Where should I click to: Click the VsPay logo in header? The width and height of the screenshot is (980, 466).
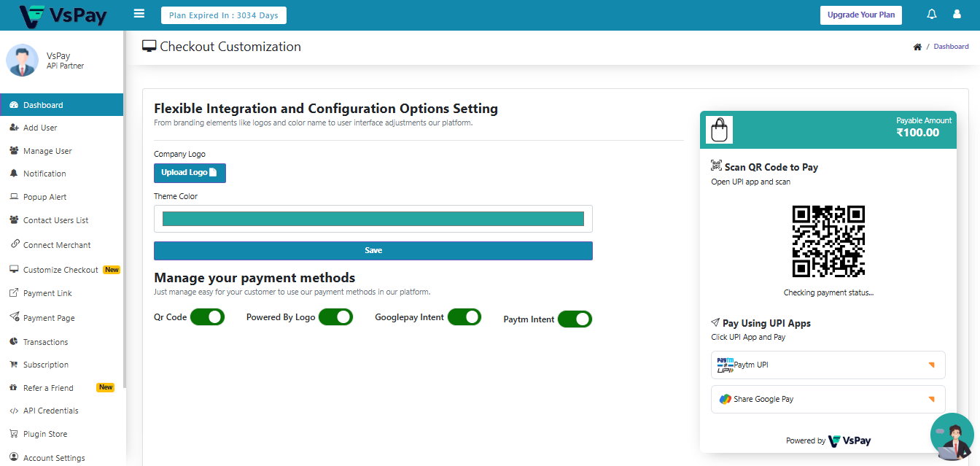[63, 15]
